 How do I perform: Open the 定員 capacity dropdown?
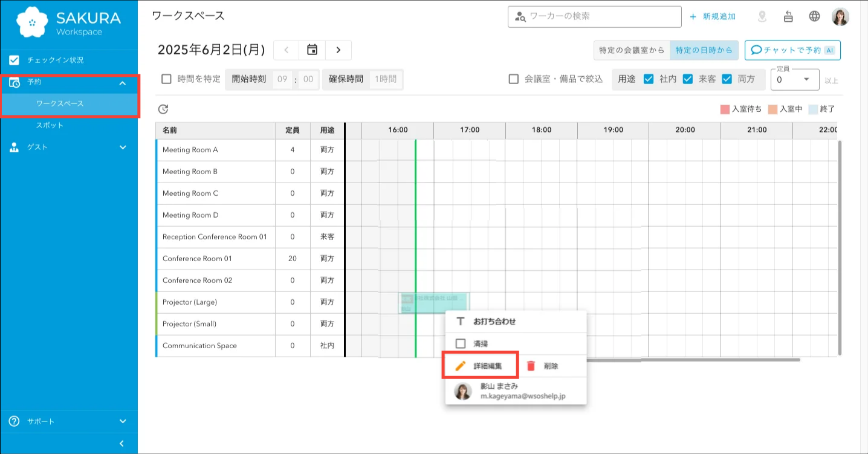pyautogui.click(x=794, y=80)
